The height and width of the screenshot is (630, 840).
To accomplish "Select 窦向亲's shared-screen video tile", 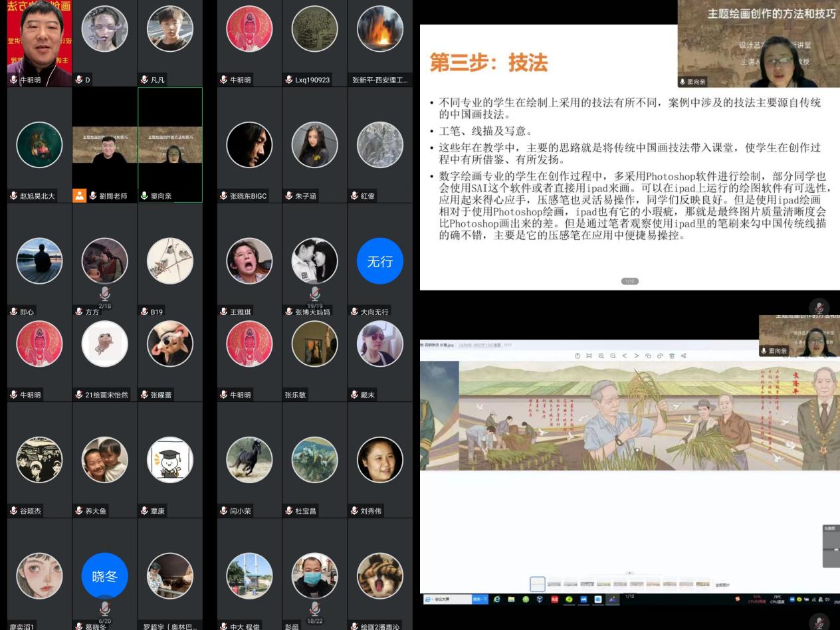I will point(170,145).
